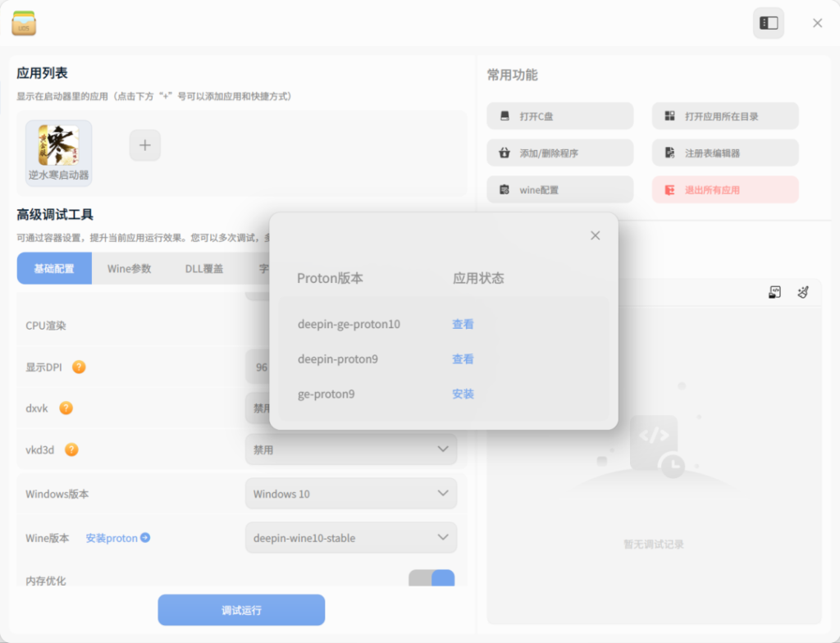Switch to the Wine参数 tab
The width and height of the screenshot is (840, 643).
coord(129,268)
